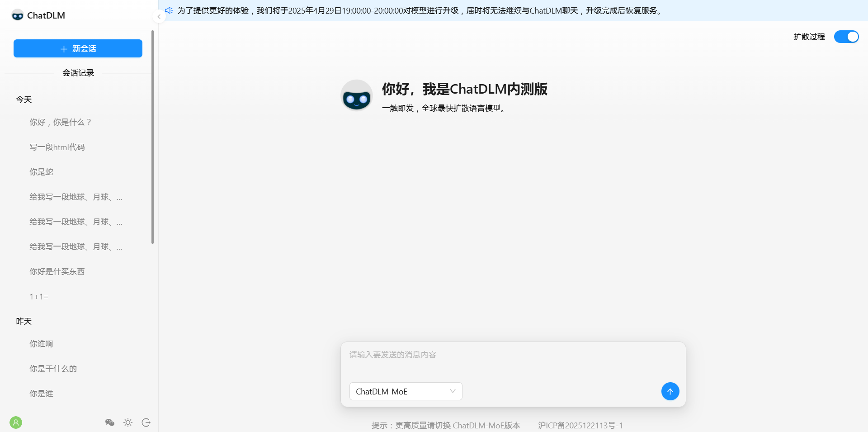Open the conversation 你好，你是什么？
Screen dimensions: 868x432
61,122
